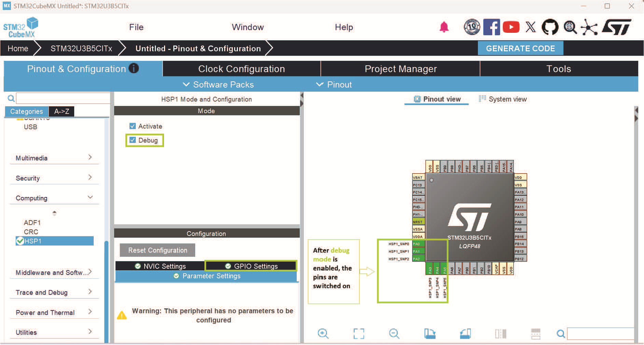Open the File menu
The image size is (644, 345).
[136, 27]
